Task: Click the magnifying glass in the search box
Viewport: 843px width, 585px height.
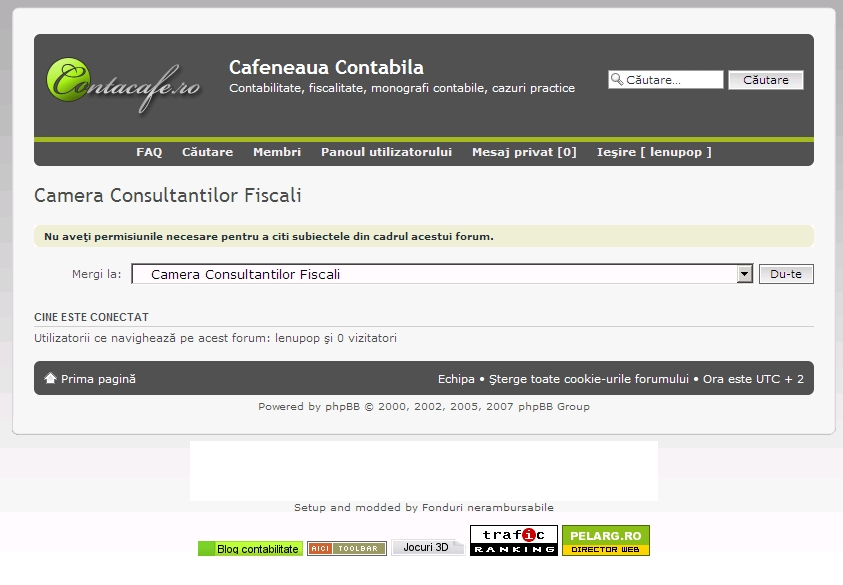Action: 616,78
